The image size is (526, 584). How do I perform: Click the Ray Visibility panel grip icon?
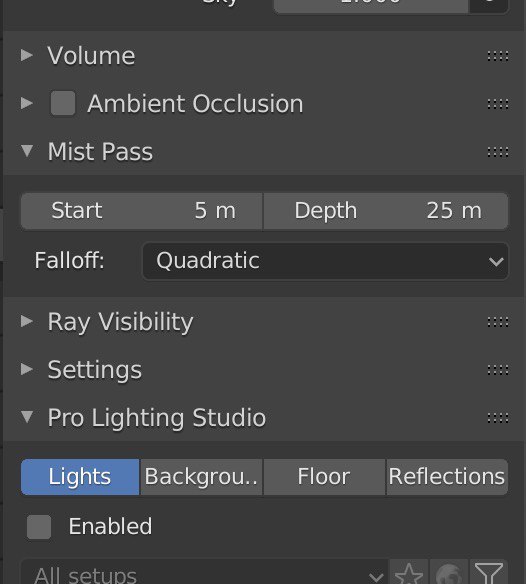pos(498,321)
